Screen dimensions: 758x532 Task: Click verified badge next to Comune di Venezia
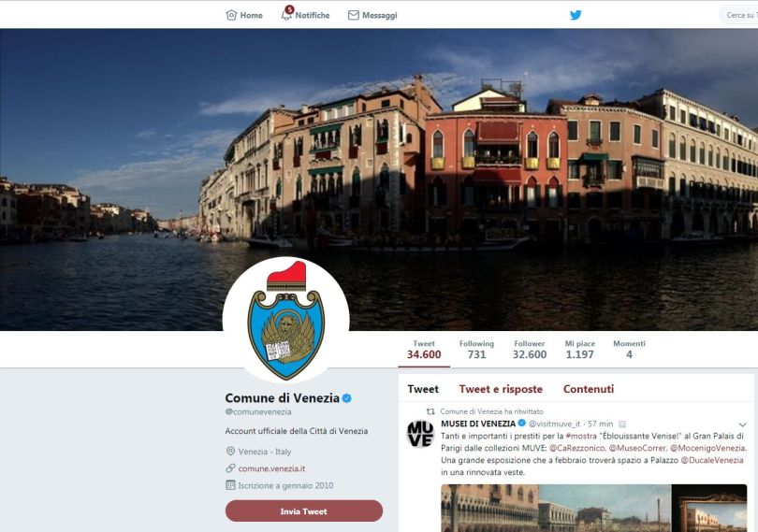346,398
